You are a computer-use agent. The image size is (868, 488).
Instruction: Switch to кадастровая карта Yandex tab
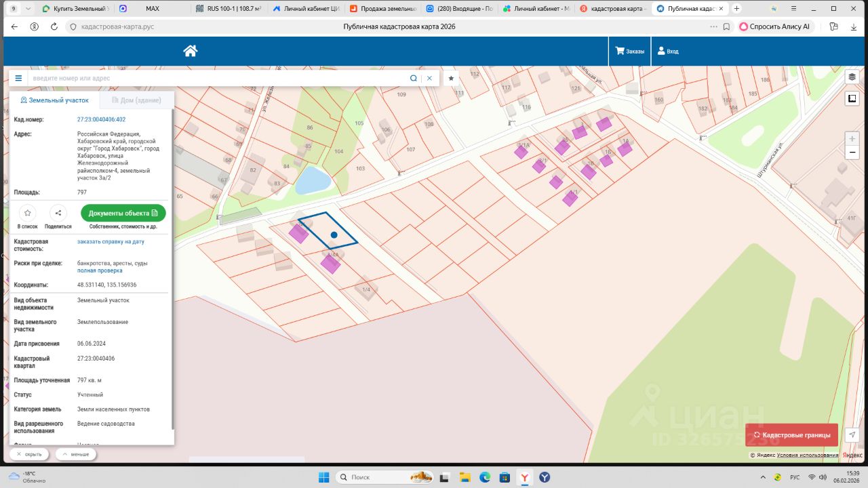tap(613, 9)
